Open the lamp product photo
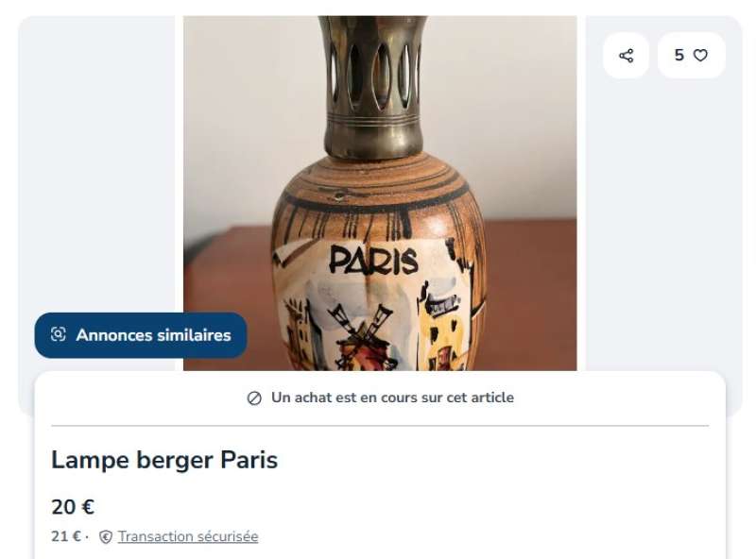Screen dimensions: 756x559 click(x=380, y=193)
